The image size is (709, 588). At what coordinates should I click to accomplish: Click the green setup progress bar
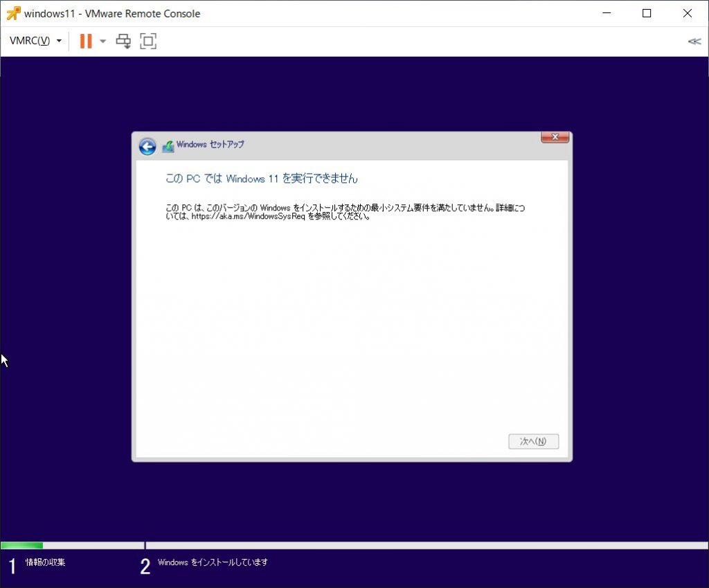[x=21, y=546]
